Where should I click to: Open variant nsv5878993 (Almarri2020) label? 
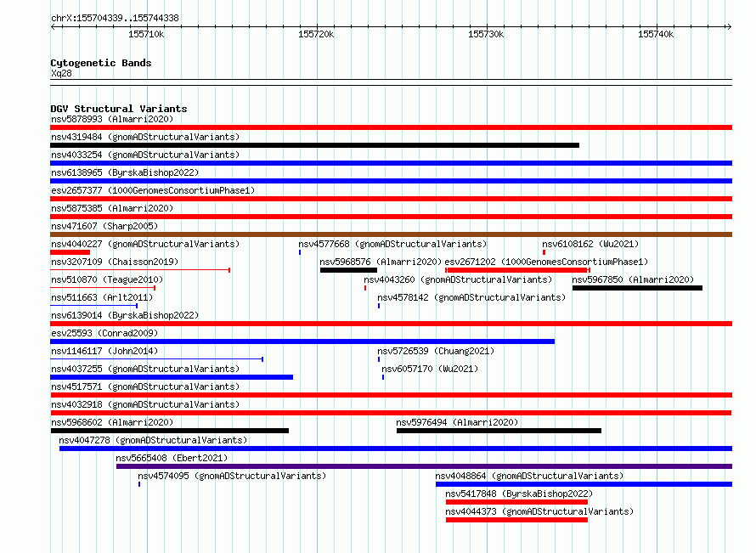click(x=112, y=119)
